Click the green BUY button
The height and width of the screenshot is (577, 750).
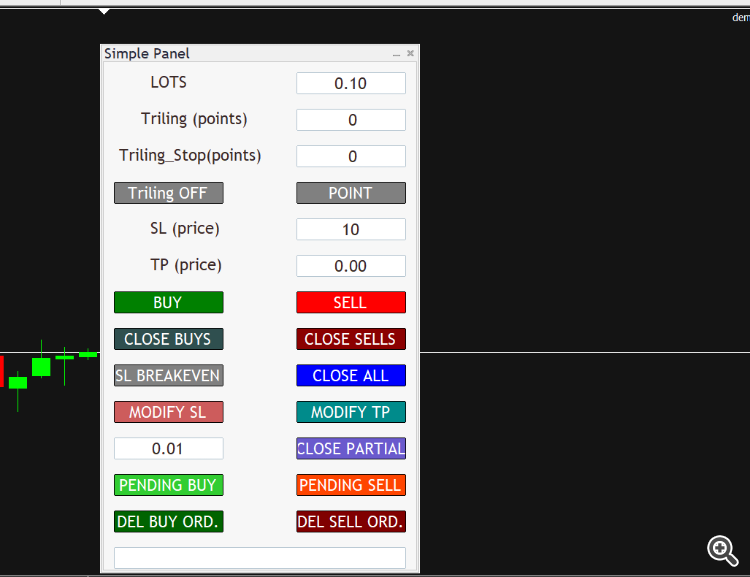pos(168,302)
